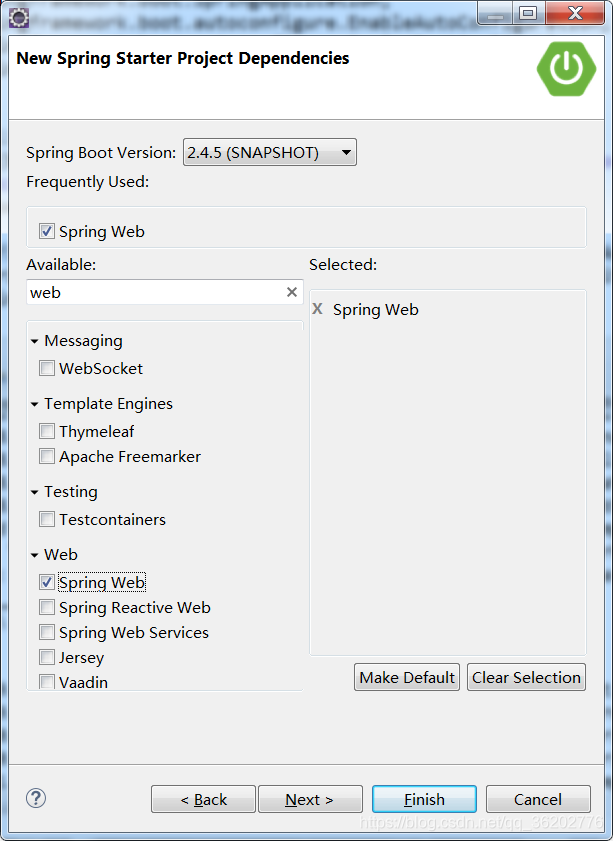Enable the Spring Web Services checkbox
This screenshot has width=613, height=841.
click(x=47, y=632)
